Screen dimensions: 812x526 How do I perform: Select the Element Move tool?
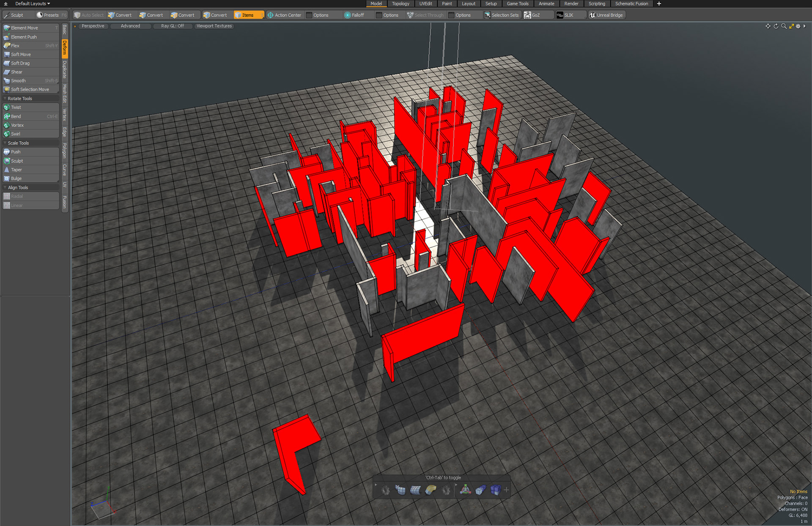pos(30,28)
